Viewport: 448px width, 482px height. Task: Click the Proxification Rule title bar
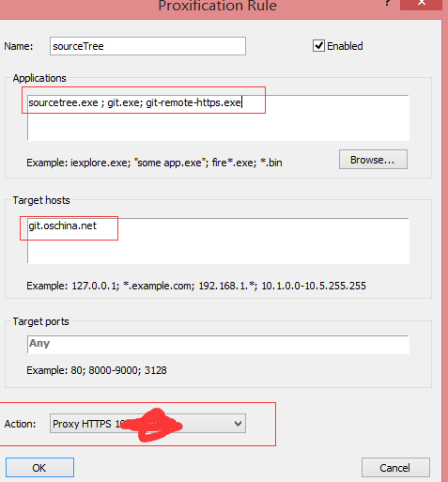(217, 6)
